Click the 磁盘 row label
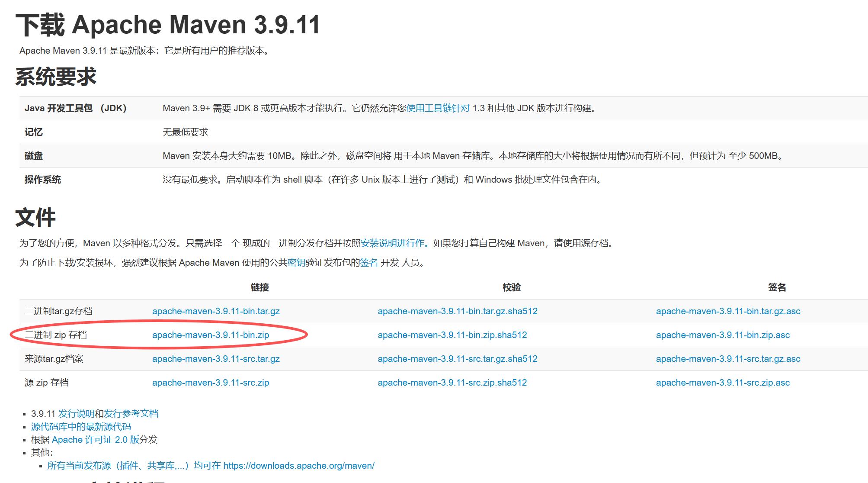The width and height of the screenshot is (868, 483). 34,156
